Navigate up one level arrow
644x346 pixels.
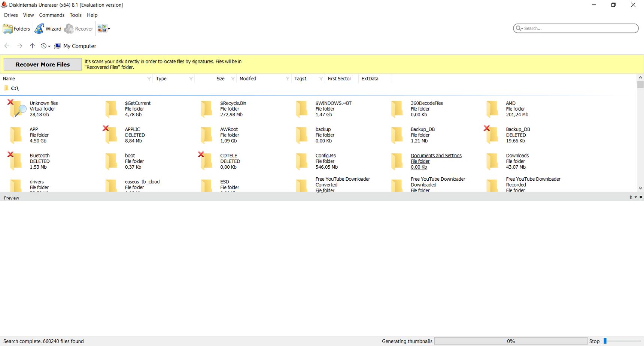(x=32, y=46)
